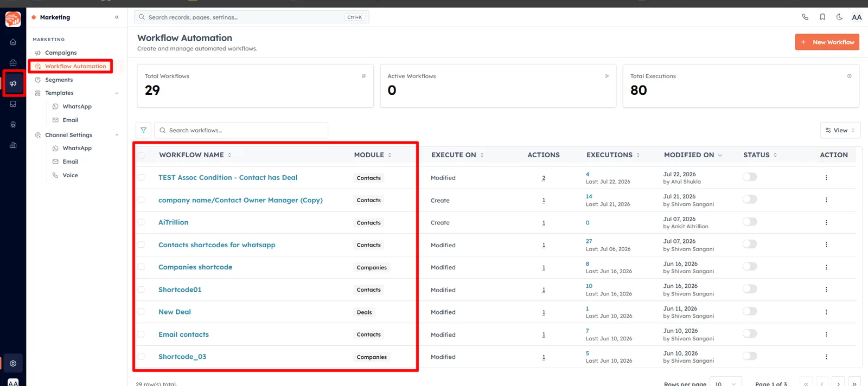Viewport: 868px width, 386px height.
Task: Sort by EXECUTIONS column header
Action: (613, 155)
